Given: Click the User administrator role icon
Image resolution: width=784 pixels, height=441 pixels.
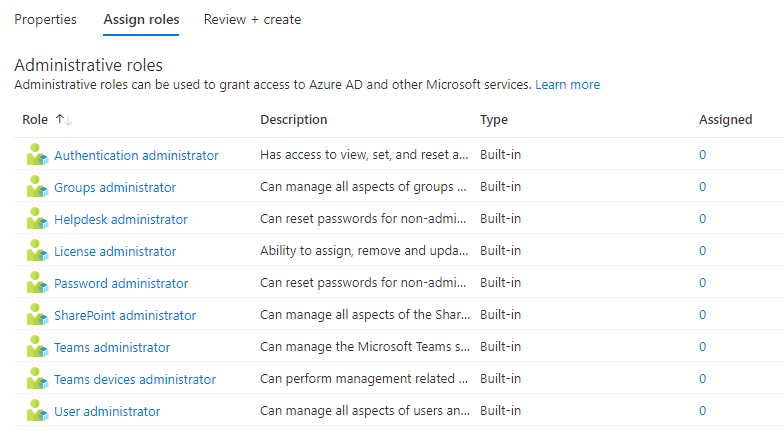Looking at the screenshot, I should pyautogui.click(x=37, y=411).
